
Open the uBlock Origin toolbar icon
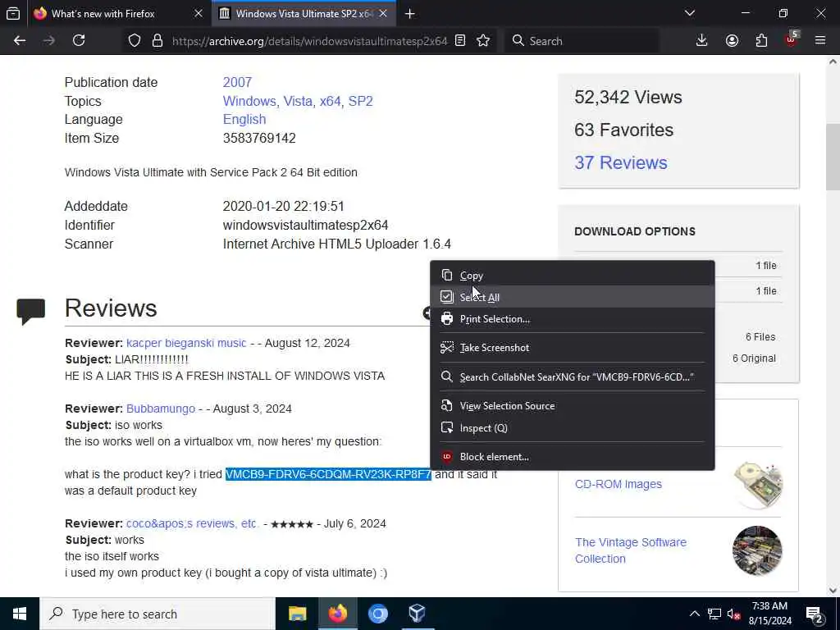[x=792, y=41]
